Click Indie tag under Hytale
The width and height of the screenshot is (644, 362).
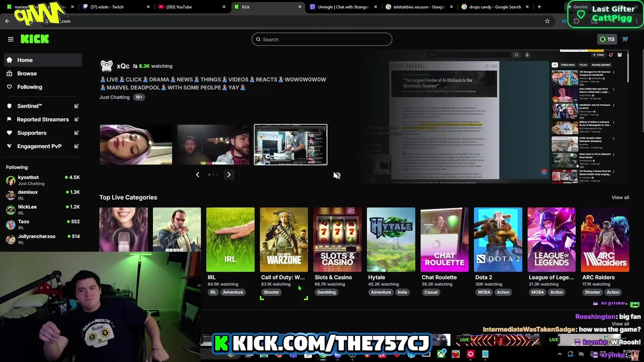coord(402,292)
